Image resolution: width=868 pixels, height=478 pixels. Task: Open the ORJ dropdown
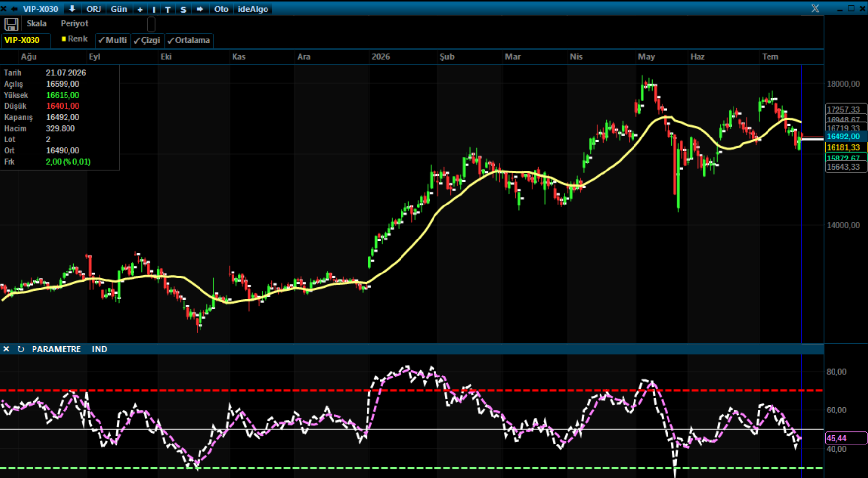94,9
